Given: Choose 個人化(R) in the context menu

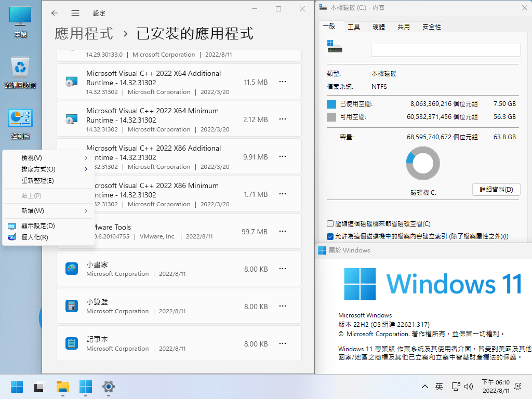Looking at the screenshot, I should [48, 237].
